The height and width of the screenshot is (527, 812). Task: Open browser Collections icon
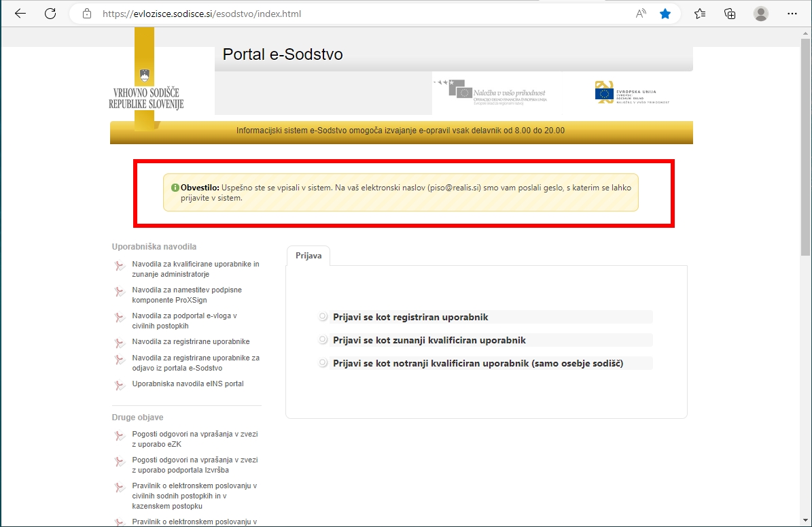(730, 14)
